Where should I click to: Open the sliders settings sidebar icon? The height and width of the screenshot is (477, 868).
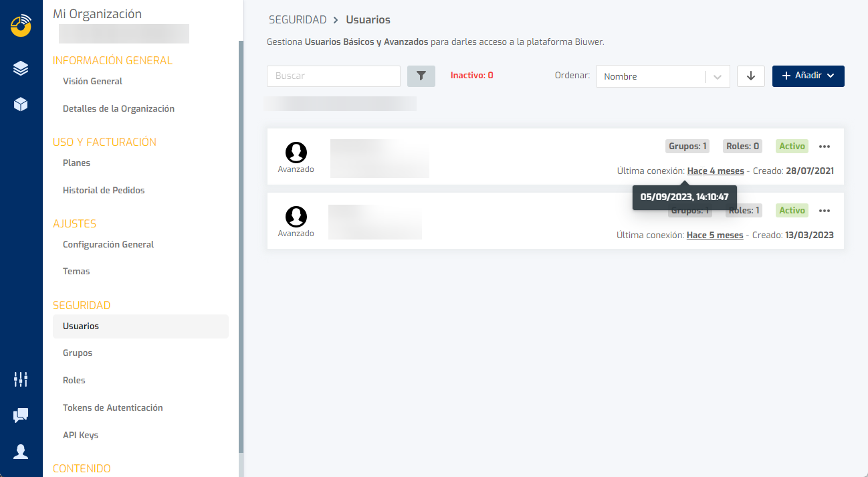21,379
